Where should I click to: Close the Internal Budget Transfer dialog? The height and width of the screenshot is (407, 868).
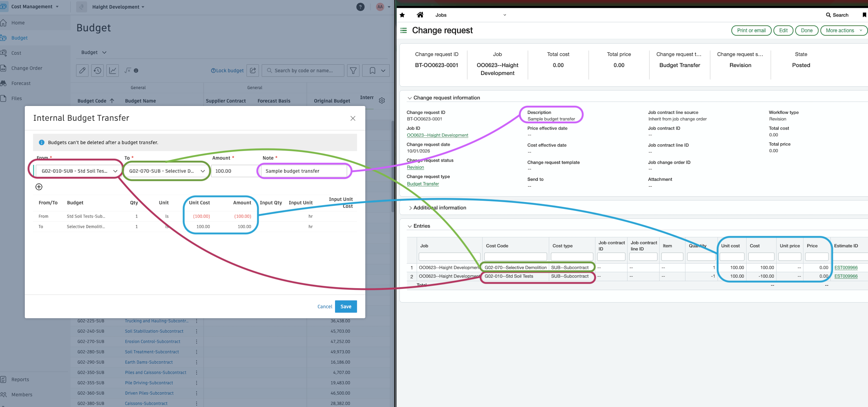(353, 118)
